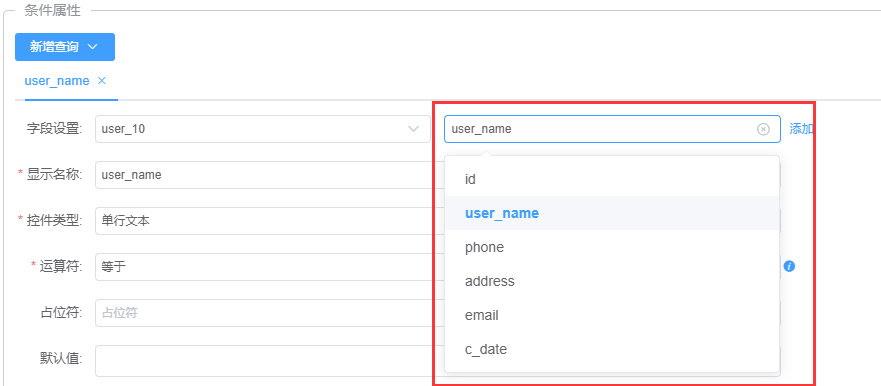Viewport: 881px width, 386px height.
Task: Pick address from the field list
Action: point(612,281)
